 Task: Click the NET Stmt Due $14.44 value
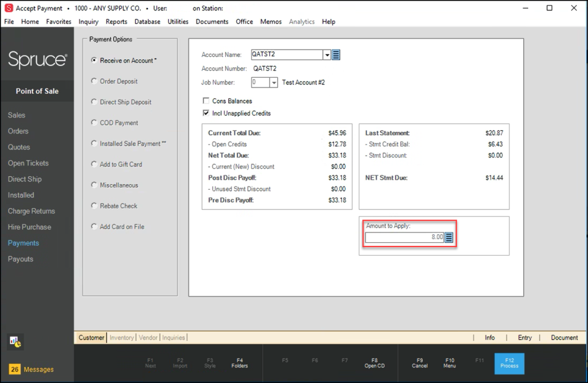pos(494,178)
